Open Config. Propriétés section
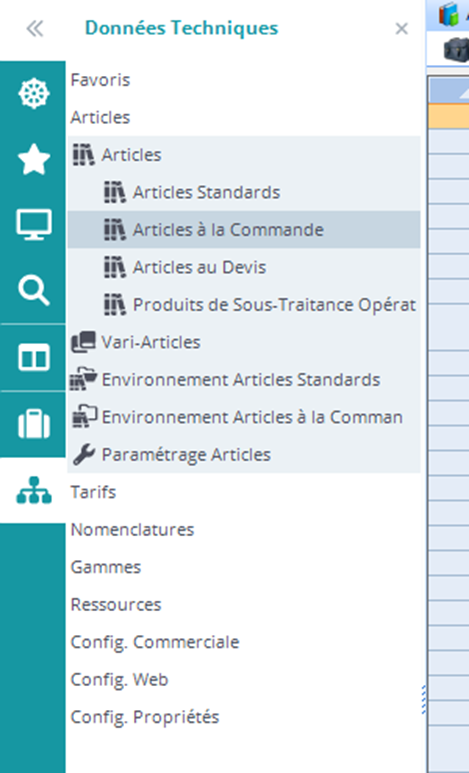Image resolution: width=469 pixels, height=773 pixels. [x=144, y=717]
